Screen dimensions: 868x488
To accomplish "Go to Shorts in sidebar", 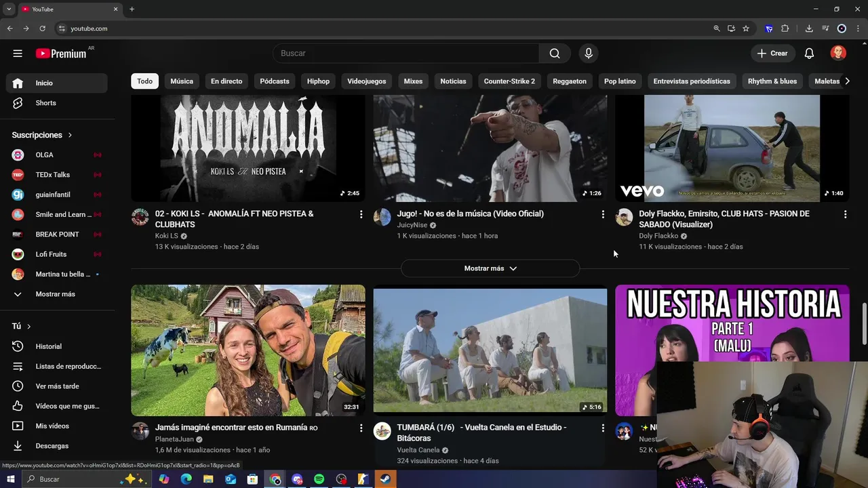I will pos(57,103).
